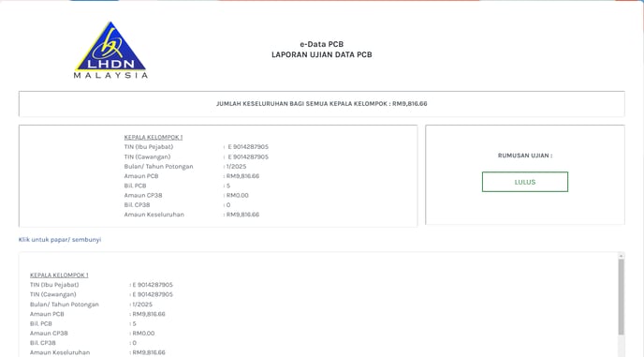Select TIN (Ibu Pejabat) value in upper panel
This screenshot has height=357, width=644.
[x=248, y=147]
